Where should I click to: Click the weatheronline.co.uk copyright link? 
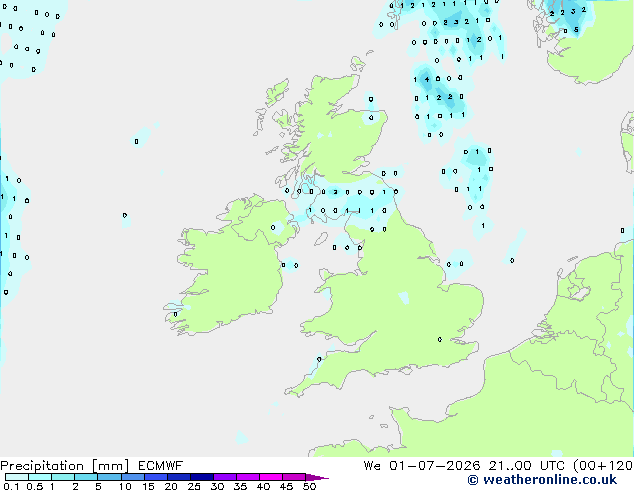coord(542,480)
